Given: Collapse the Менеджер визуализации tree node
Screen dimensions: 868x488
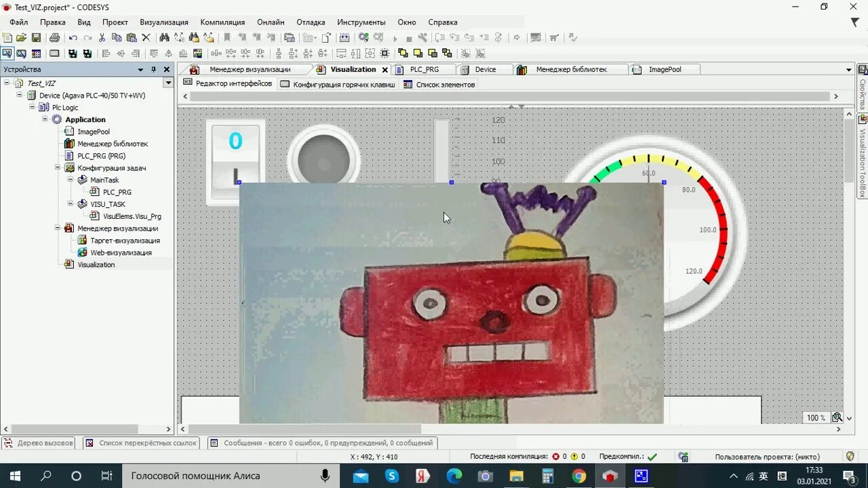Looking at the screenshot, I should 58,228.
